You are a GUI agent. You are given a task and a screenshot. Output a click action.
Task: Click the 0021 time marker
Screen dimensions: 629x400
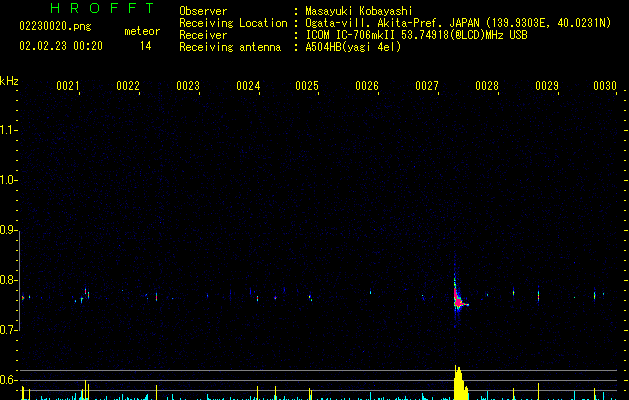pyautogui.click(x=67, y=86)
